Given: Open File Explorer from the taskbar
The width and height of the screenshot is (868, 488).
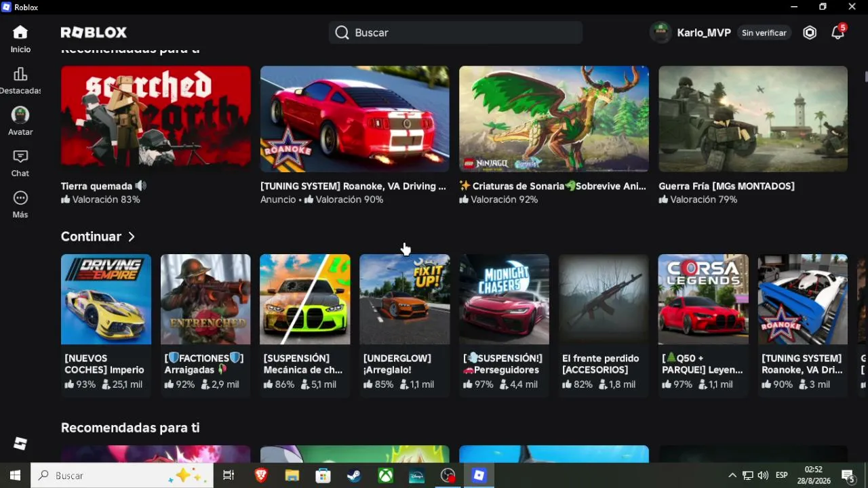Looking at the screenshot, I should pyautogui.click(x=292, y=476).
